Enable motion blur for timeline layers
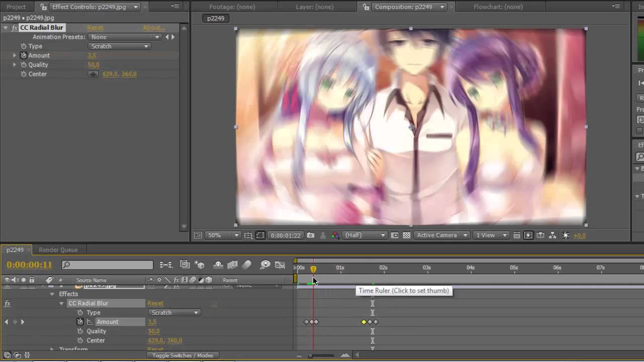Screen dimensions: 644x362 tap(247, 264)
